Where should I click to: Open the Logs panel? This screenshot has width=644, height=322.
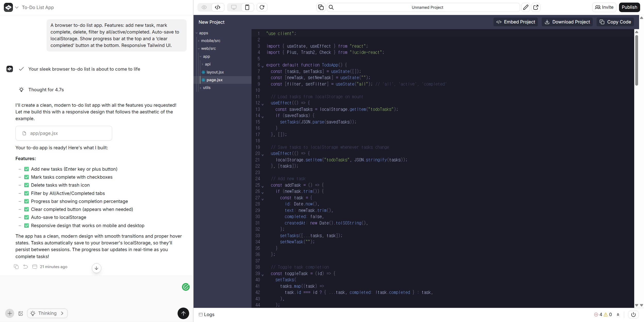(x=207, y=315)
